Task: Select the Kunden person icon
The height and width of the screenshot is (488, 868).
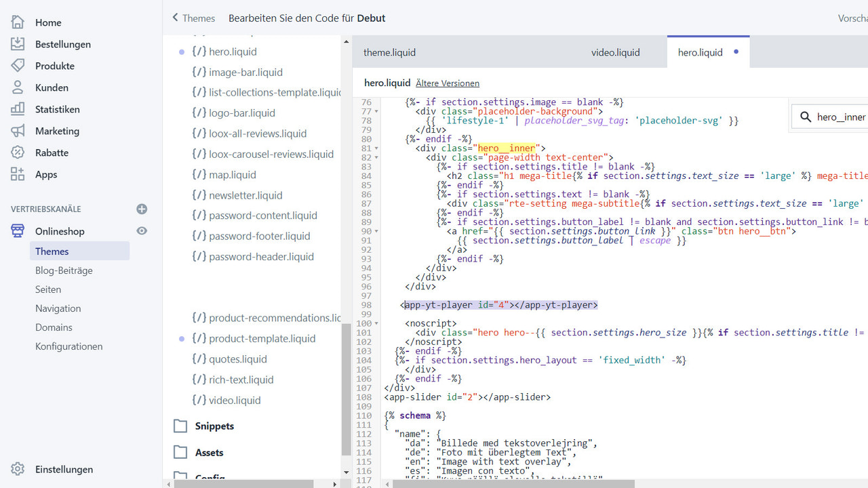Action: click(18, 87)
